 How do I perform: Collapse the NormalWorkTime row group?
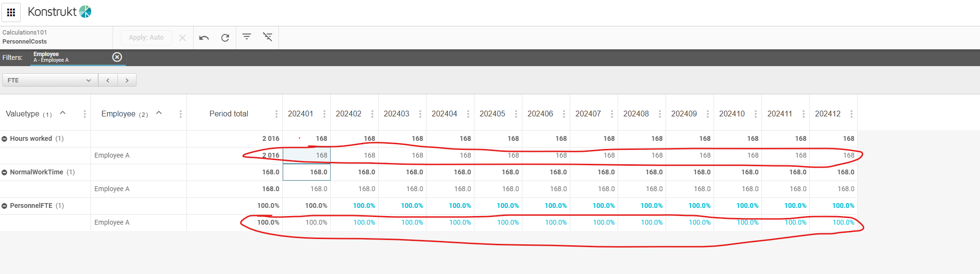click(x=4, y=172)
